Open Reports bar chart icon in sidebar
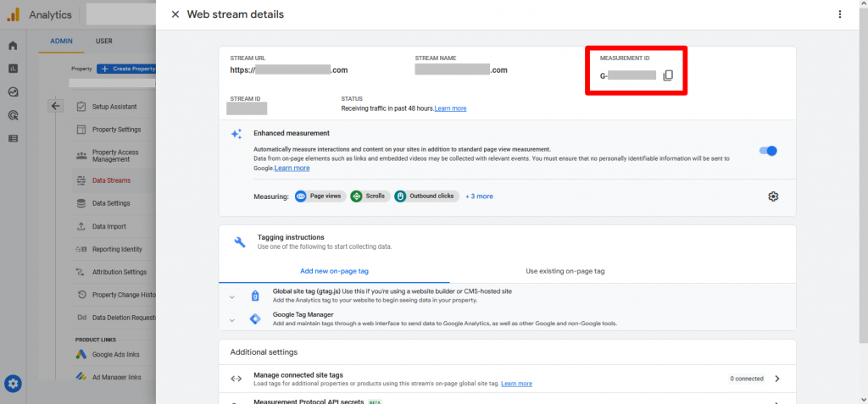868x404 pixels. [x=13, y=69]
